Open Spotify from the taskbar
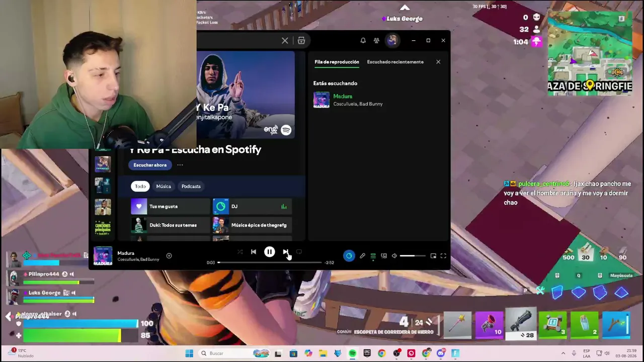644x362 pixels. coord(352,353)
